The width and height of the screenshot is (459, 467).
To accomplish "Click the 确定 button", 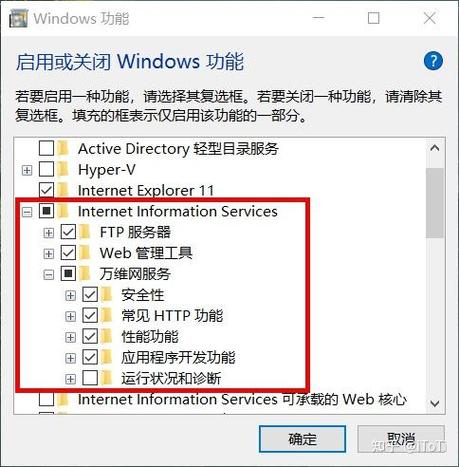I will [302, 439].
